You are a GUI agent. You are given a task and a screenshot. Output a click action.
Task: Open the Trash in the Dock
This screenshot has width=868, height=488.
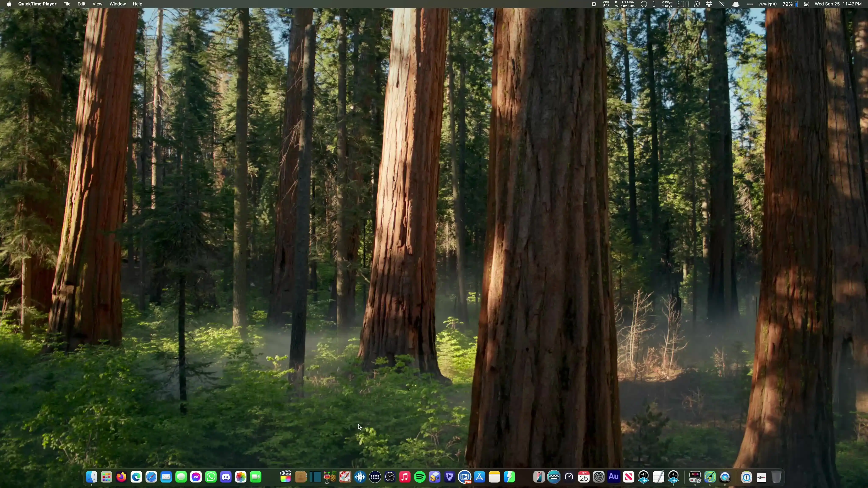click(776, 477)
